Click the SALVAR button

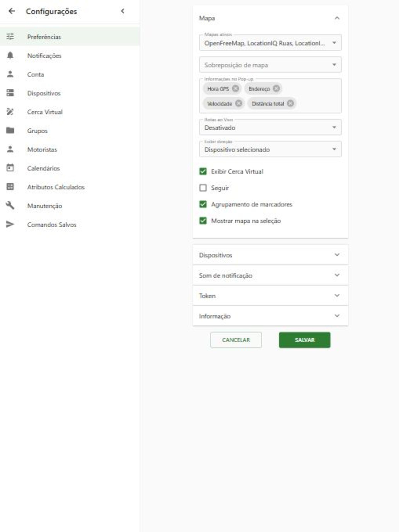(304, 340)
